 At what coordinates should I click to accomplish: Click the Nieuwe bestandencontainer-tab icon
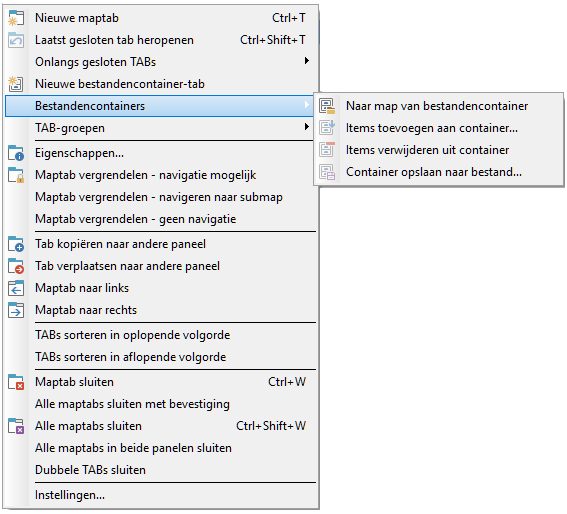(16, 84)
